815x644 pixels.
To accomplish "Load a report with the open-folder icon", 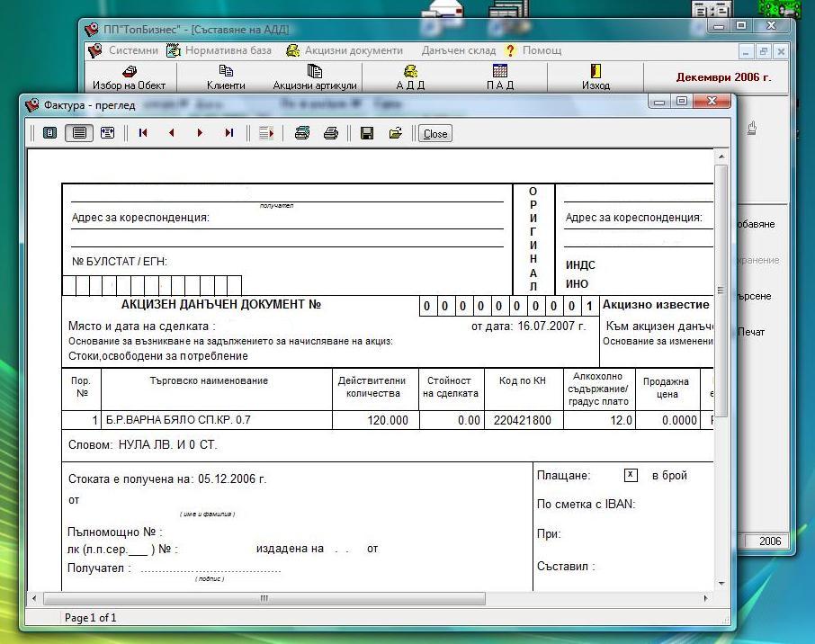I will click(x=396, y=133).
